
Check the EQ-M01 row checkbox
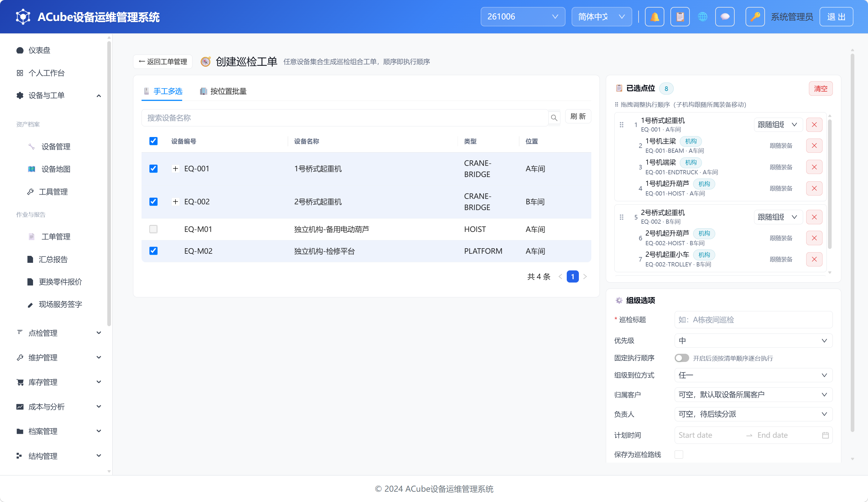(x=153, y=229)
